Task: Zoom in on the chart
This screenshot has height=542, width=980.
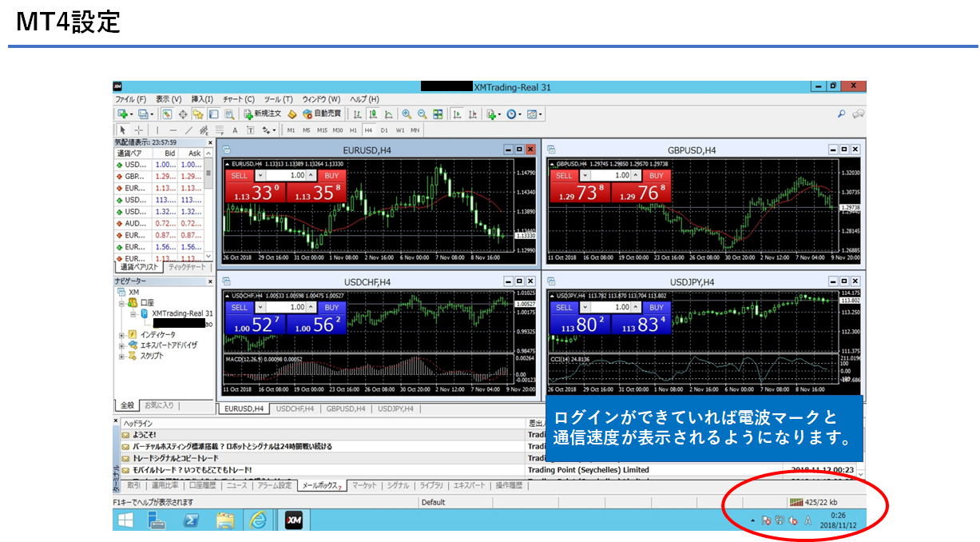Action: point(407,114)
